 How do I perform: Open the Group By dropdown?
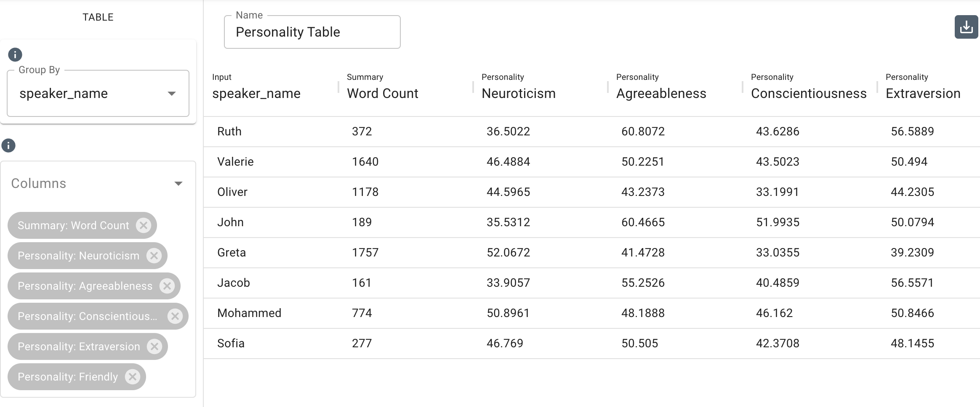pyautogui.click(x=172, y=93)
